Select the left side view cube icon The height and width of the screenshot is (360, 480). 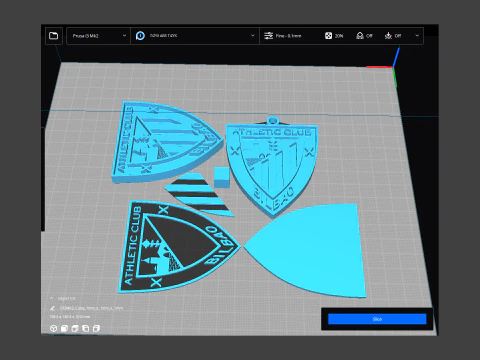(86, 328)
